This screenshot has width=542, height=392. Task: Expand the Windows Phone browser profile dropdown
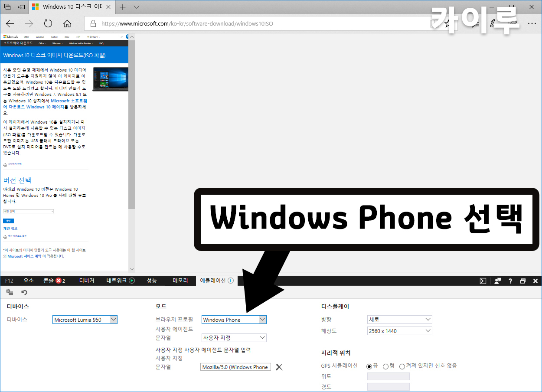[234, 320]
